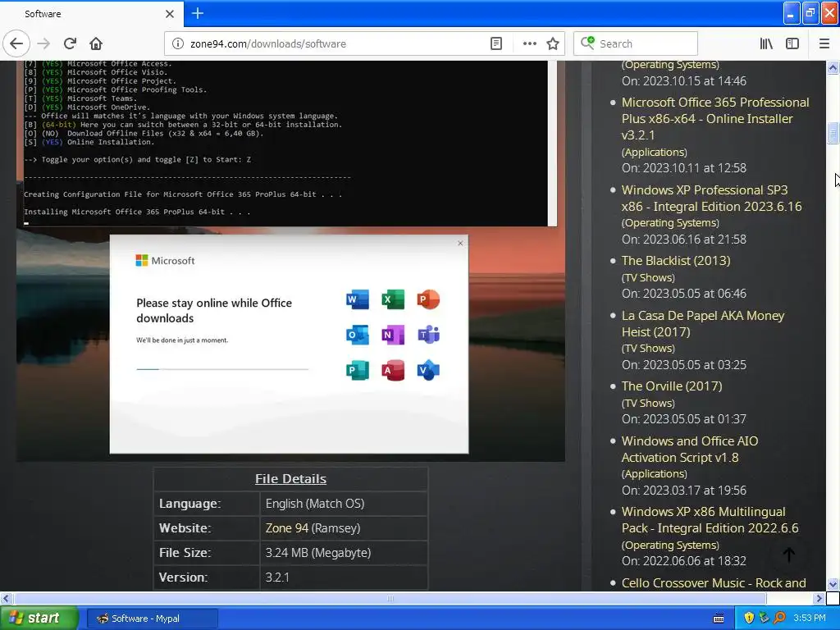Follow the Zone 94 website link

[x=286, y=528]
